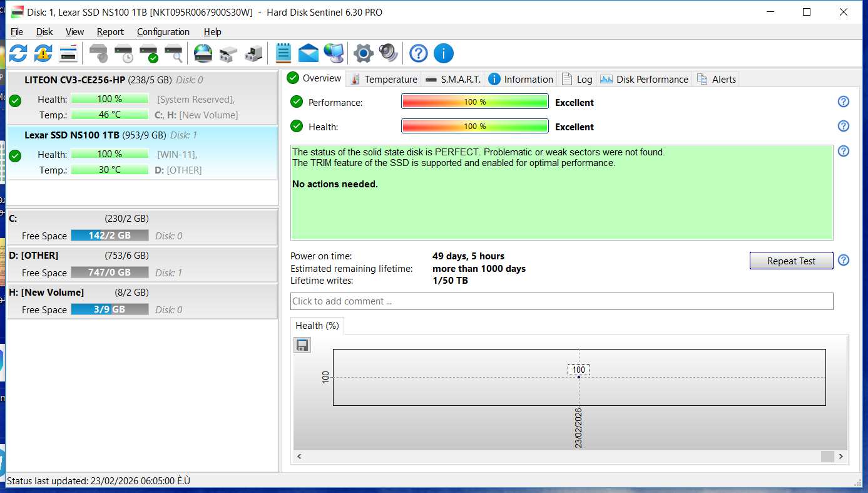Click help question mark beside Performance bar
Screen dimensions: 868x493
(843, 102)
